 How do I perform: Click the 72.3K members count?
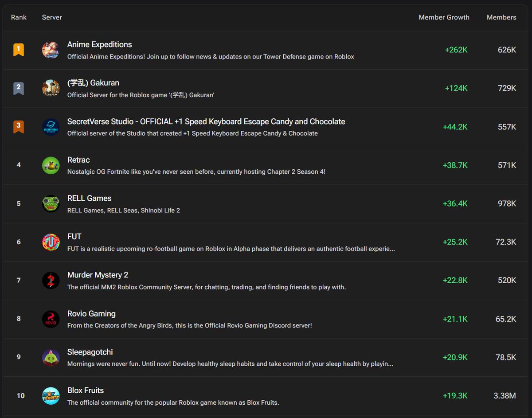tap(506, 242)
